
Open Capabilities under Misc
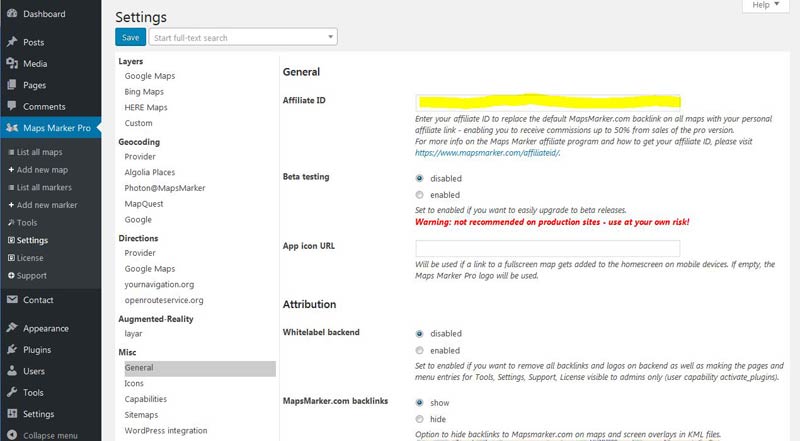click(x=145, y=399)
